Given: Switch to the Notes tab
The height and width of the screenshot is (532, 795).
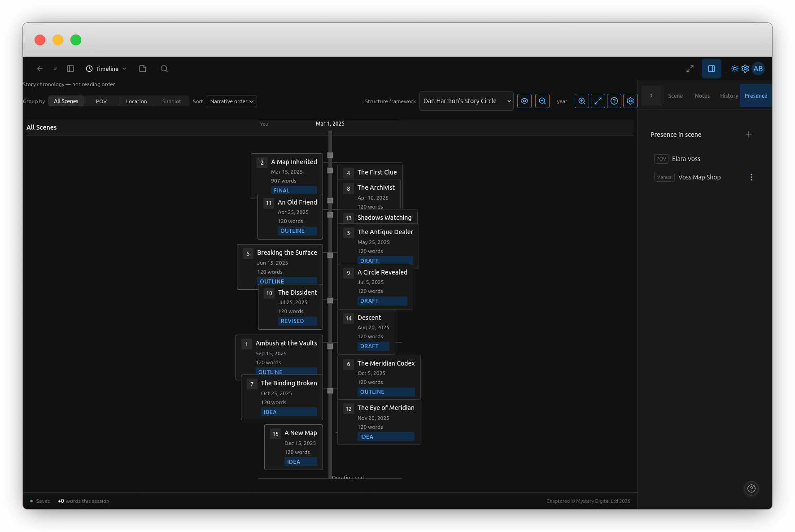Looking at the screenshot, I should tap(702, 96).
